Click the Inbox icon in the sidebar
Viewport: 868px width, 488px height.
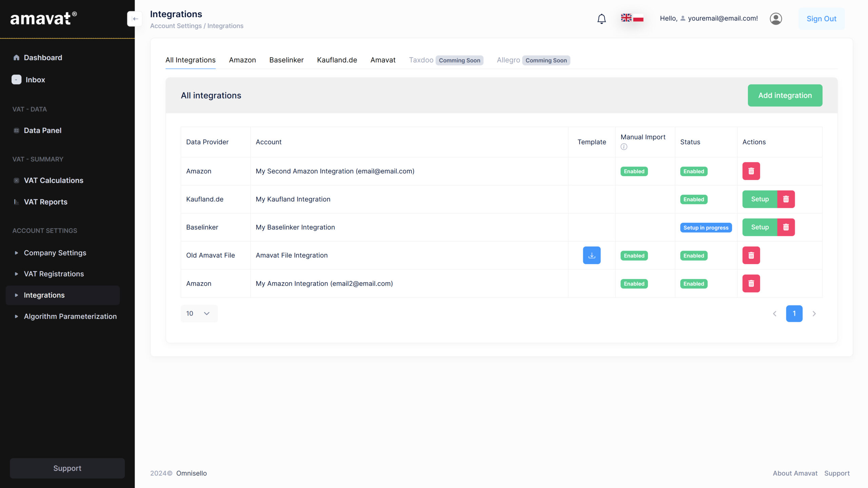[x=16, y=79]
